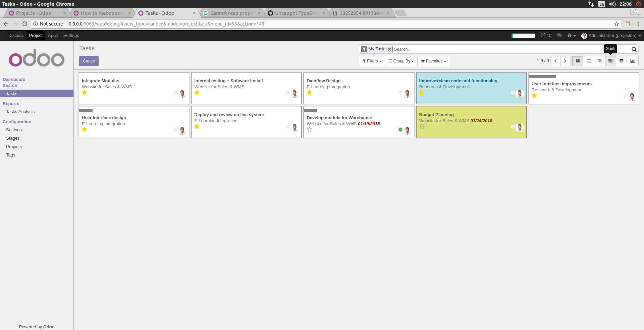The height and width of the screenshot is (330, 644).
Task: Switch to the List view icon
Action: click(589, 61)
